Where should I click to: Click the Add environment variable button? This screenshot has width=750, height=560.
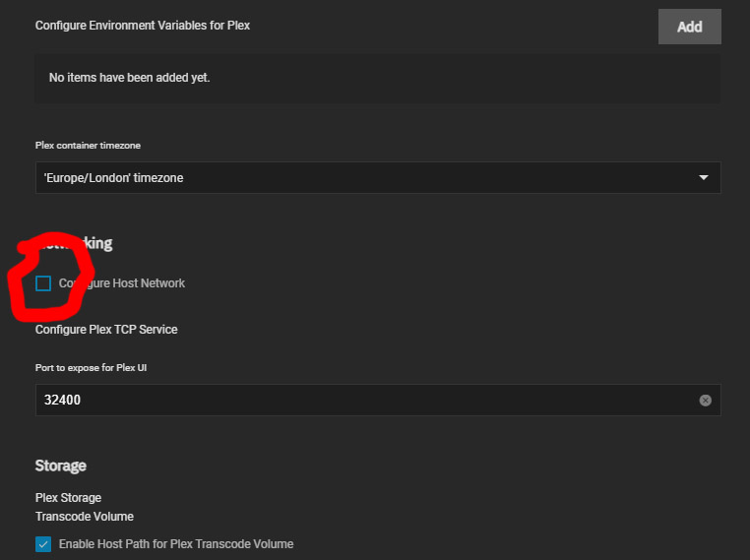[x=689, y=27]
